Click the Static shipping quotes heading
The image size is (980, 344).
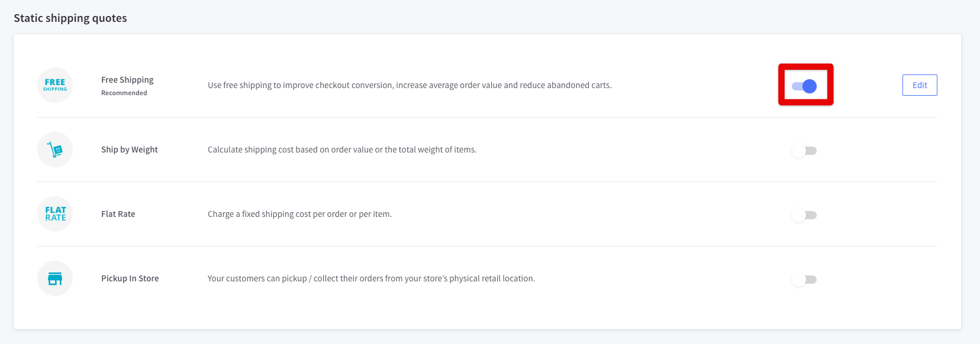tap(70, 18)
